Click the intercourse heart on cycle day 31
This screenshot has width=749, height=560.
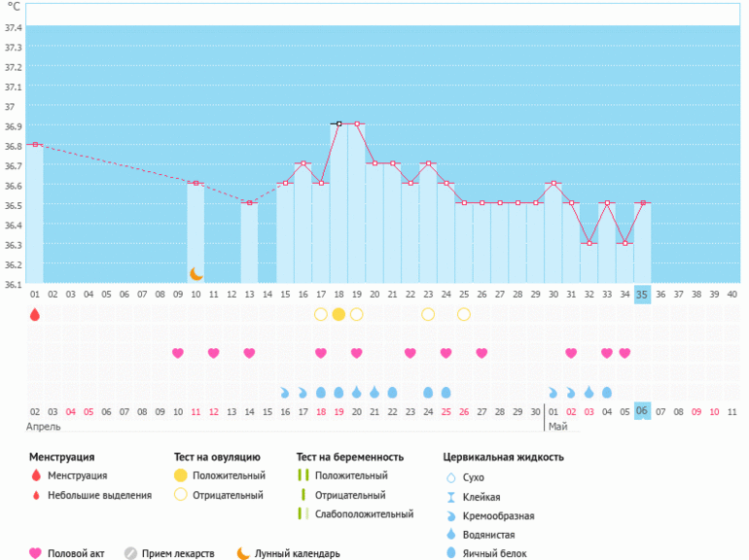coord(571,353)
